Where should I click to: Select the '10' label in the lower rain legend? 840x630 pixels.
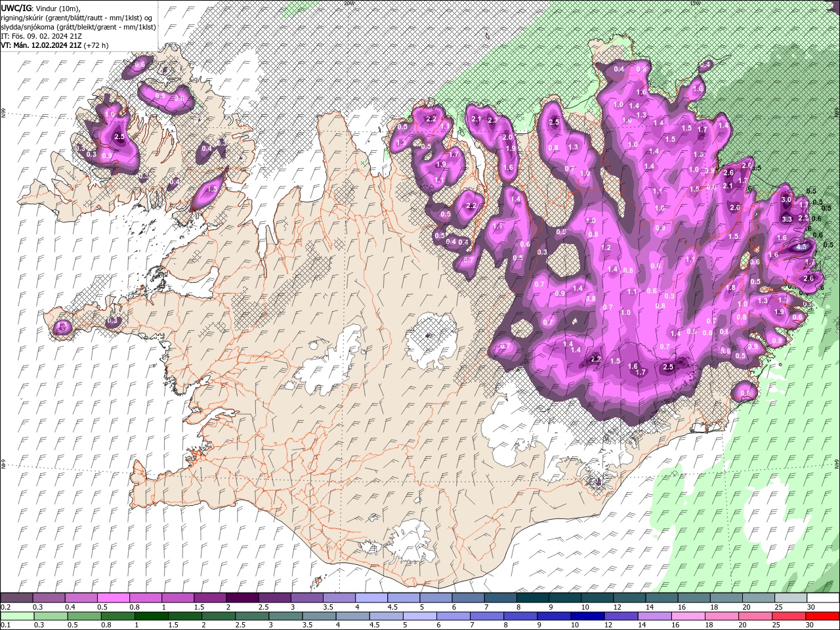coord(575,625)
